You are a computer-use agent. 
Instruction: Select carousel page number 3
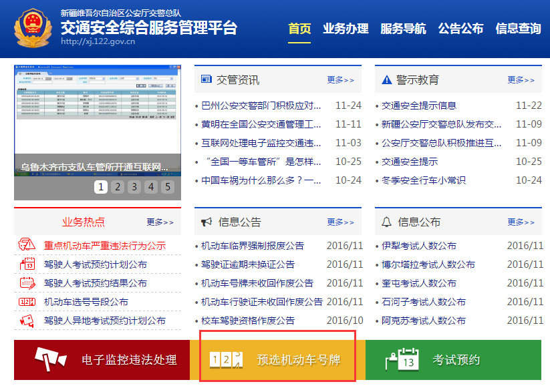point(134,187)
